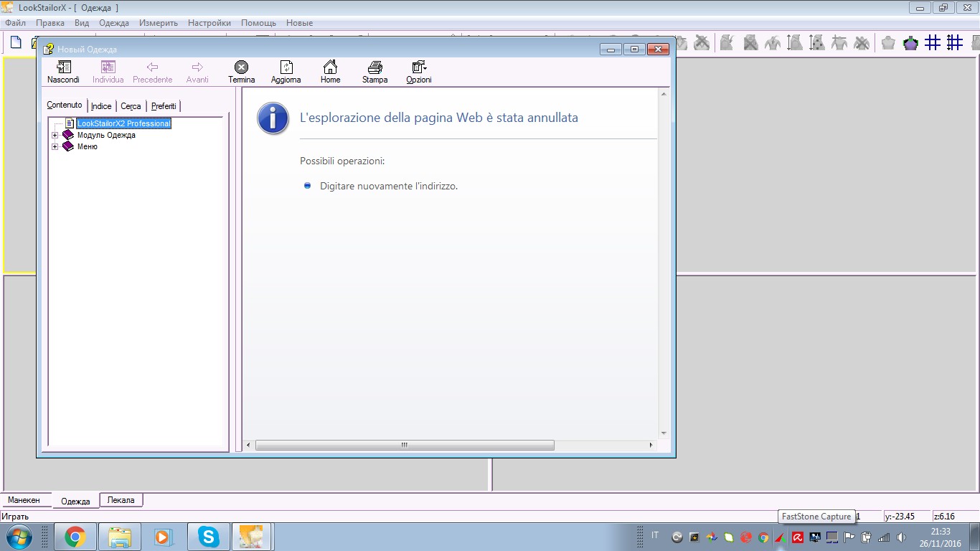Click the help pane scroll-right arrow

point(651,446)
